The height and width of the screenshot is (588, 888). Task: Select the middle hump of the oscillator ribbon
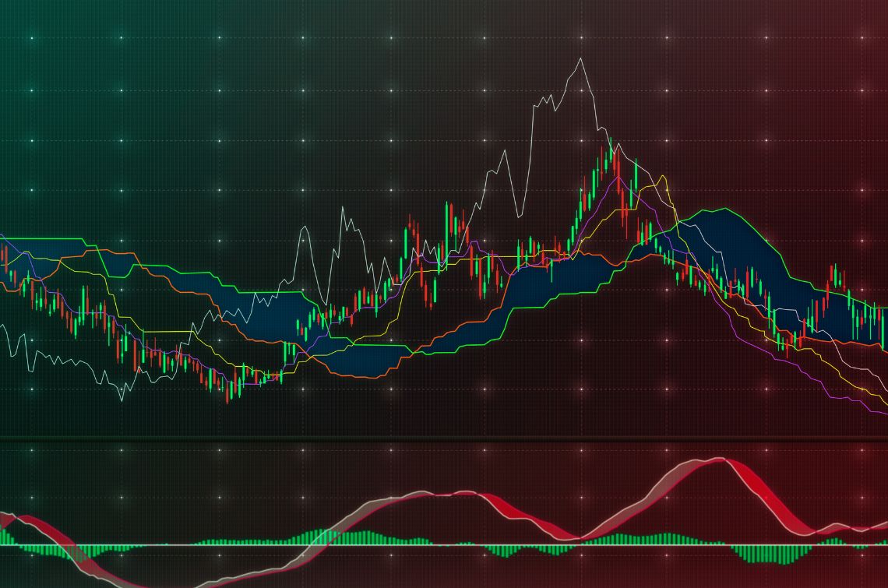[x=460, y=495]
